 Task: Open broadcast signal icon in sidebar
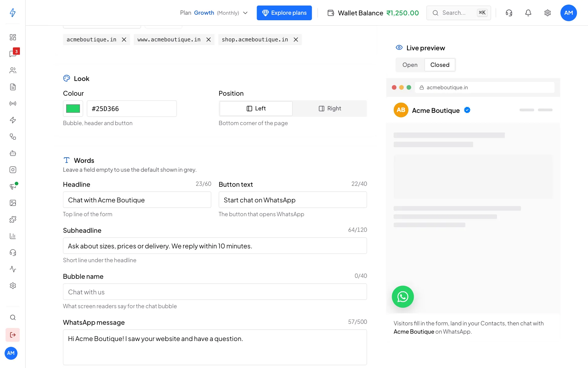pos(13,103)
